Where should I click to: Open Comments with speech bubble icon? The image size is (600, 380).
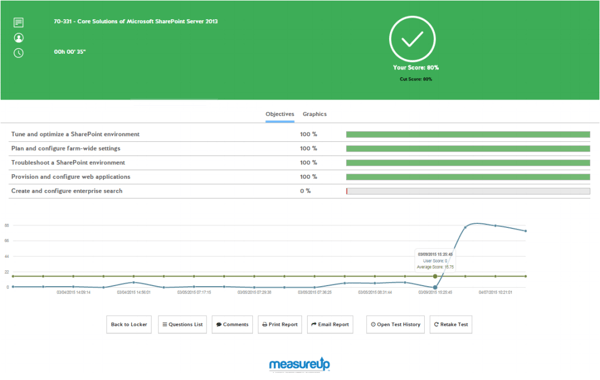click(232, 325)
